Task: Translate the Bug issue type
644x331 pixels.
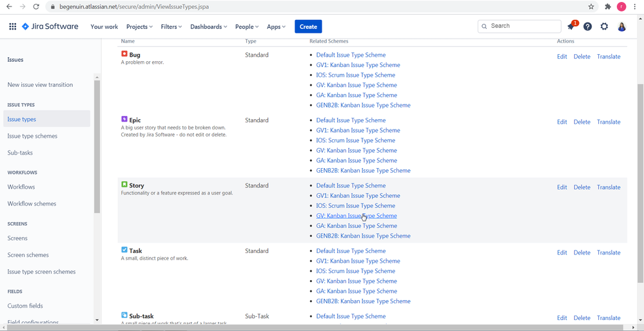Action: (x=609, y=57)
